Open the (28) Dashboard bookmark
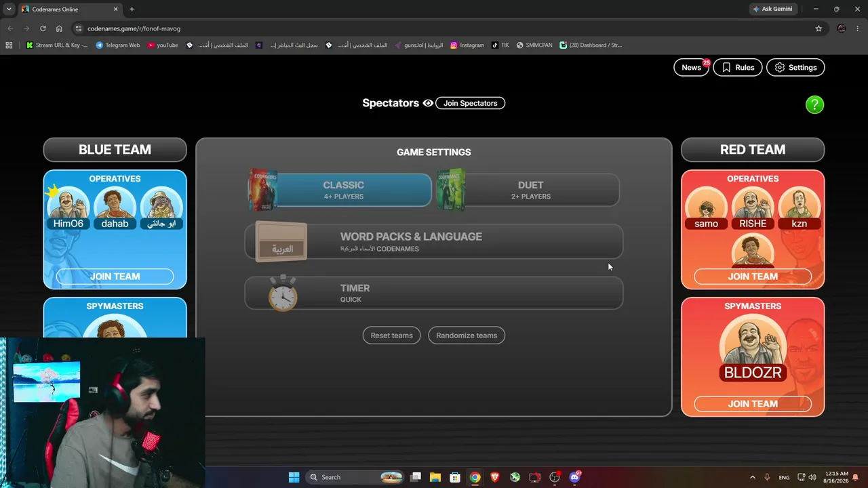 tap(591, 45)
